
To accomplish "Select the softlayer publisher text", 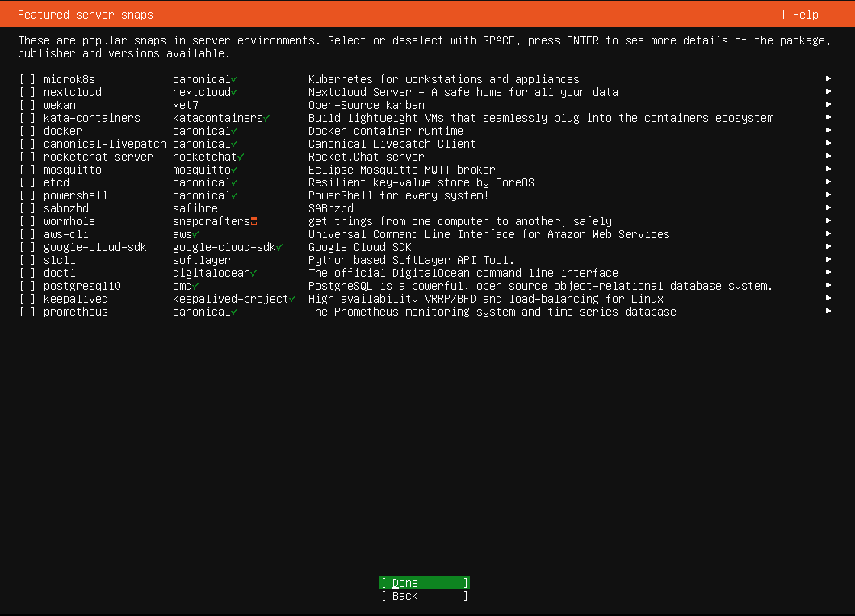I will (x=202, y=260).
